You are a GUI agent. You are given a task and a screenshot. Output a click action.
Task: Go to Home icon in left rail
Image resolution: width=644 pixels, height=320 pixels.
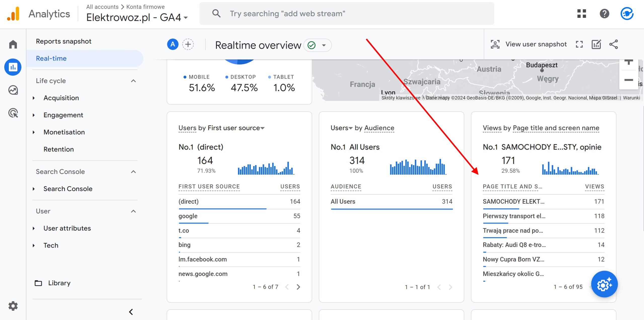pyautogui.click(x=13, y=44)
